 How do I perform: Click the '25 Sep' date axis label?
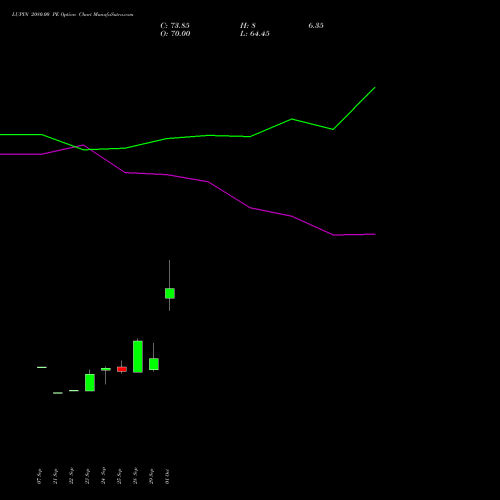(x=119, y=476)
